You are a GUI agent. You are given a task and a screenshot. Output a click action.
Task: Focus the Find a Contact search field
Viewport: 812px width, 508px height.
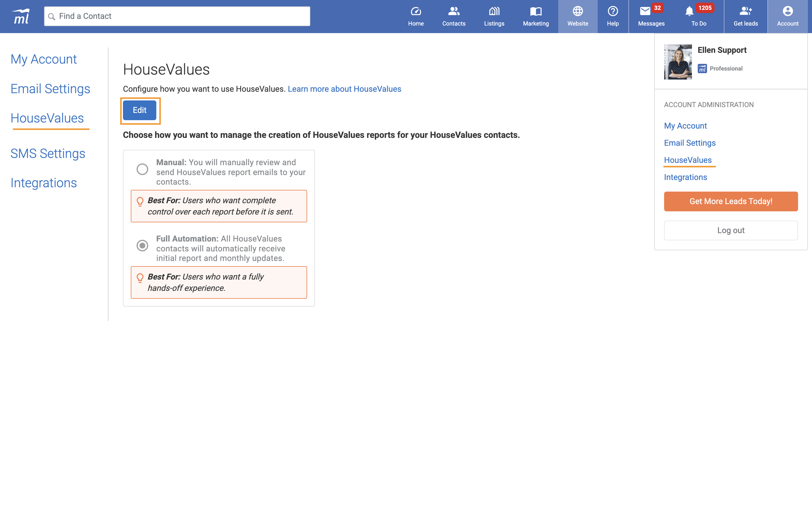[x=177, y=16]
